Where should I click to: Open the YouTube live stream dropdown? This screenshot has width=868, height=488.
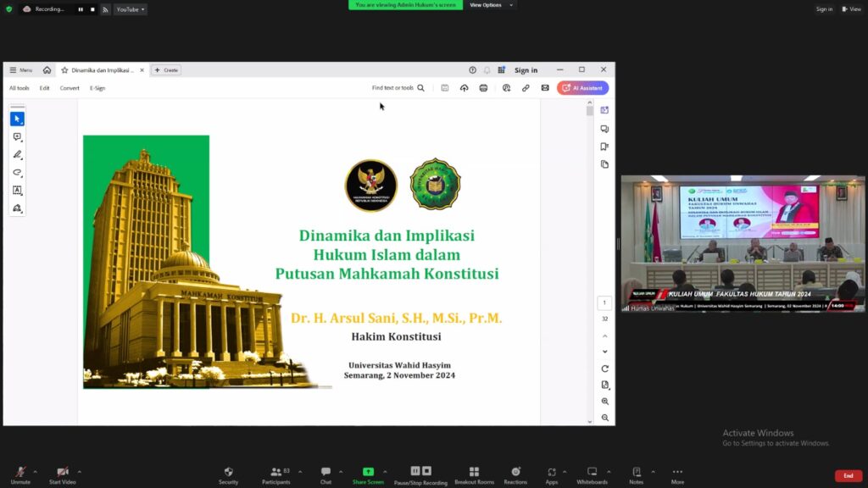[x=130, y=9]
